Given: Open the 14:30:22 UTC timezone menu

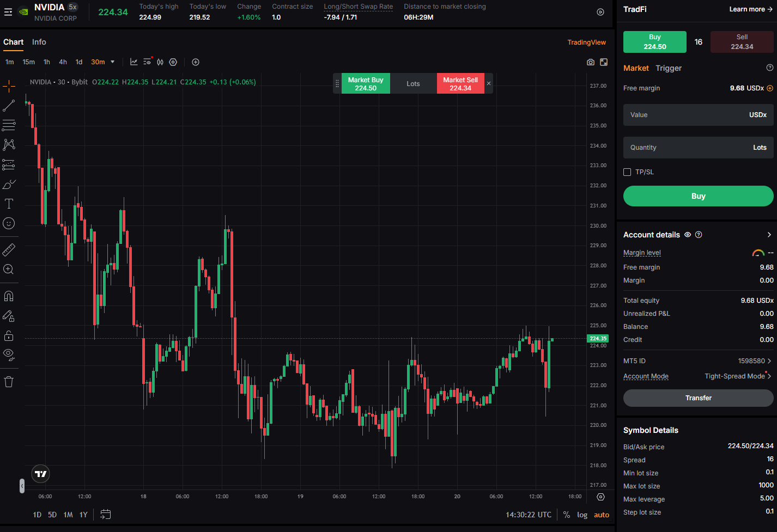Looking at the screenshot, I should 529,515.
